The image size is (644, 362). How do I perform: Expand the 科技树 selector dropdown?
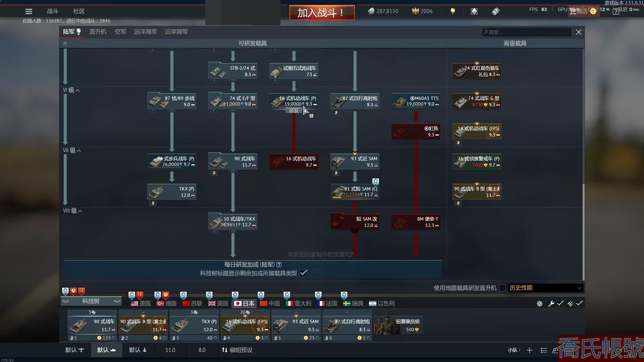pyautogui.click(x=91, y=301)
